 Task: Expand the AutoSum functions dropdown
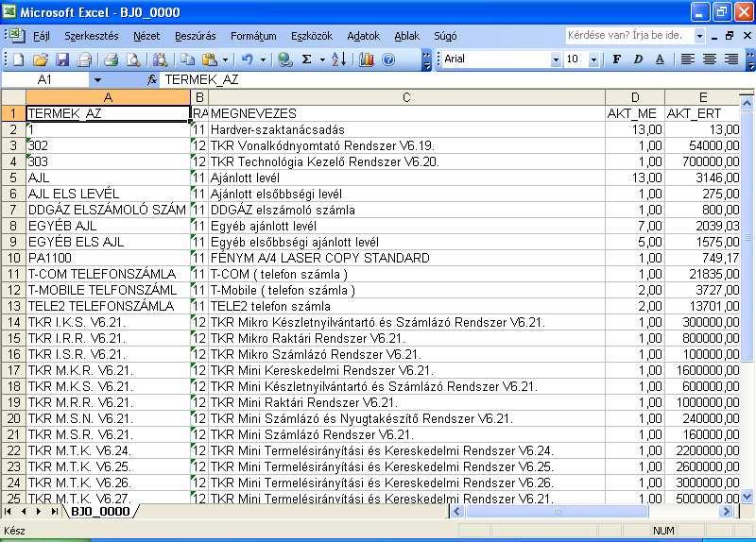(322, 59)
